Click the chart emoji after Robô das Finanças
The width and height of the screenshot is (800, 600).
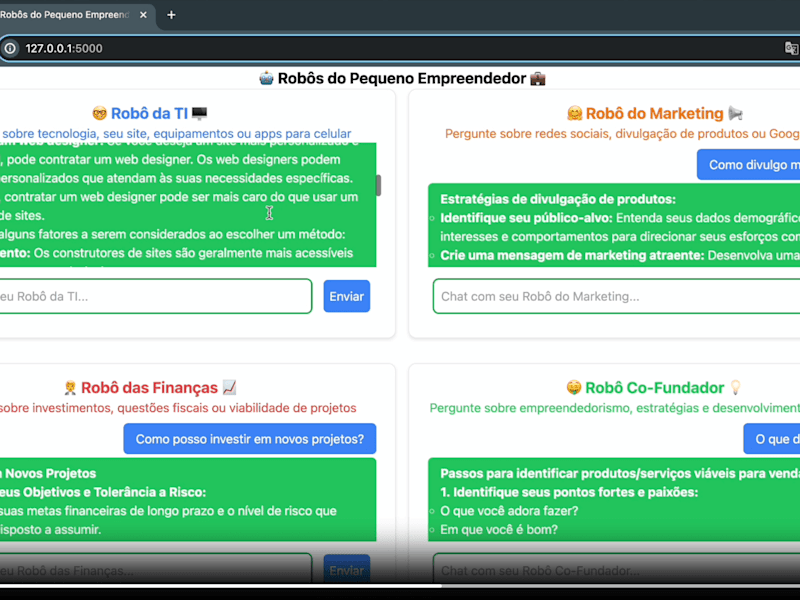pyautogui.click(x=230, y=388)
